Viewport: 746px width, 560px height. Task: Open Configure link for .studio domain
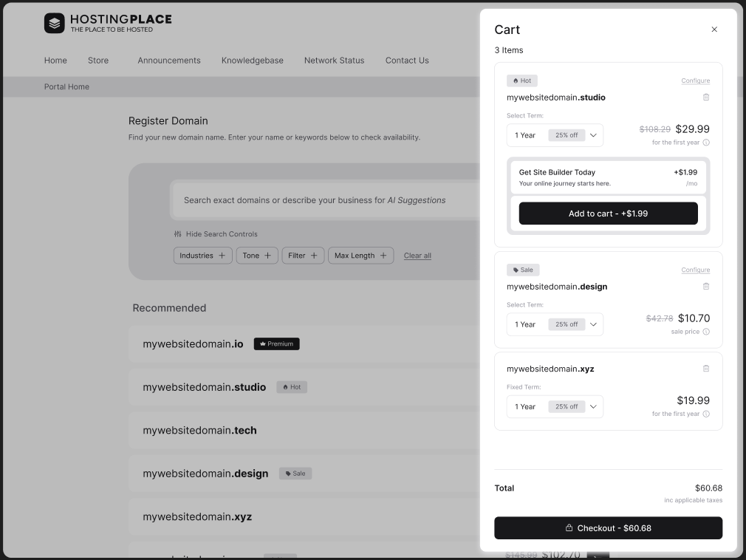point(695,81)
